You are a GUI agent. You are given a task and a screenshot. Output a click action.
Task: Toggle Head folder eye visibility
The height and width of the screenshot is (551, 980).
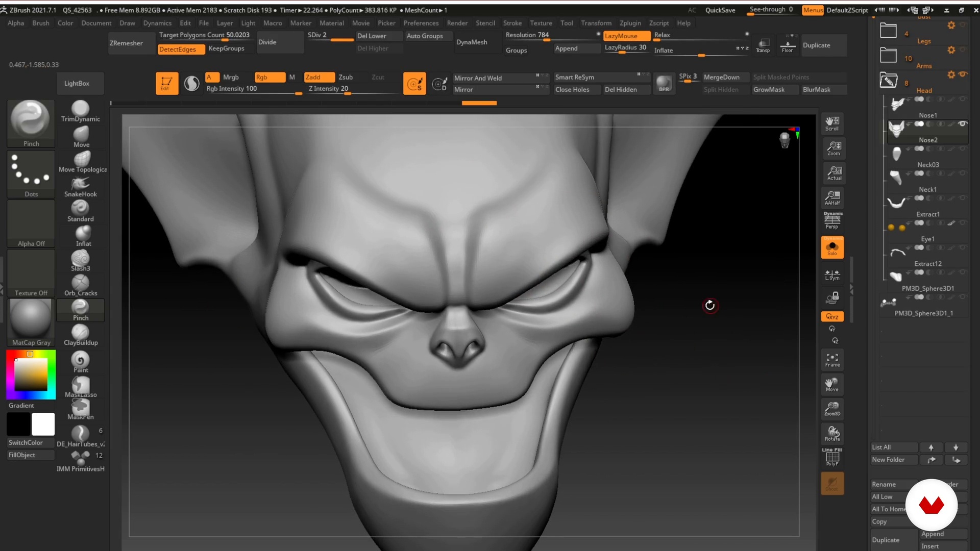(963, 74)
